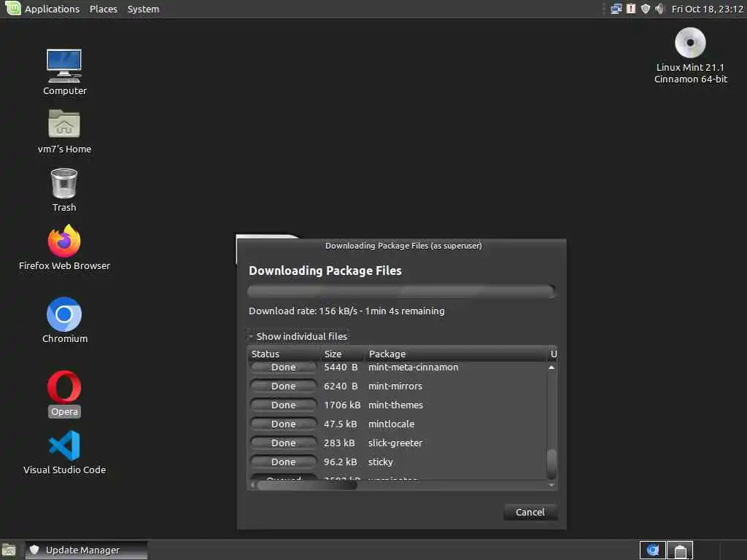Select the mint-mirrors package row
This screenshot has height=560, width=747.
(x=398, y=386)
